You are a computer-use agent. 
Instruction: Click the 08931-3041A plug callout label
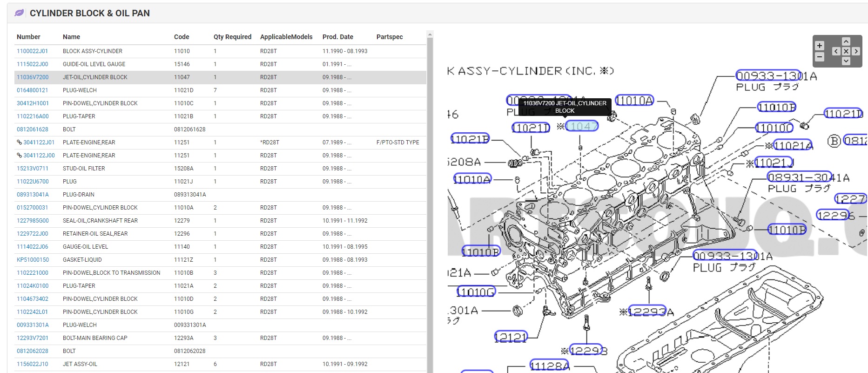click(799, 177)
